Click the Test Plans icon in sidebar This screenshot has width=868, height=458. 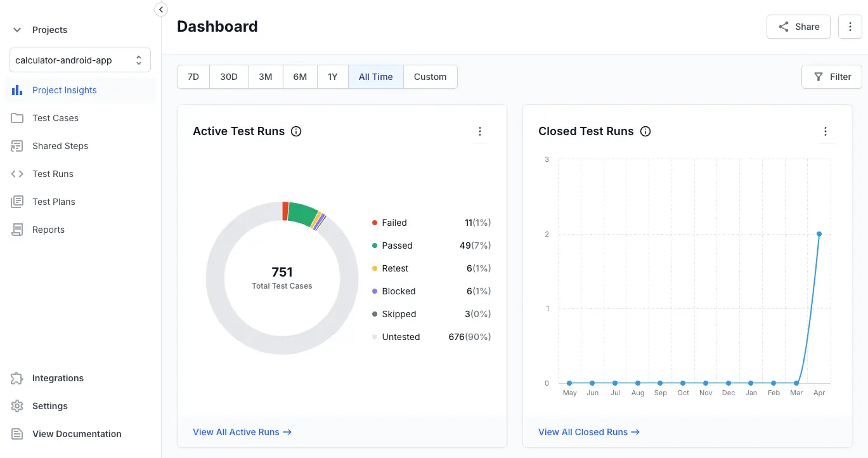[x=17, y=202]
